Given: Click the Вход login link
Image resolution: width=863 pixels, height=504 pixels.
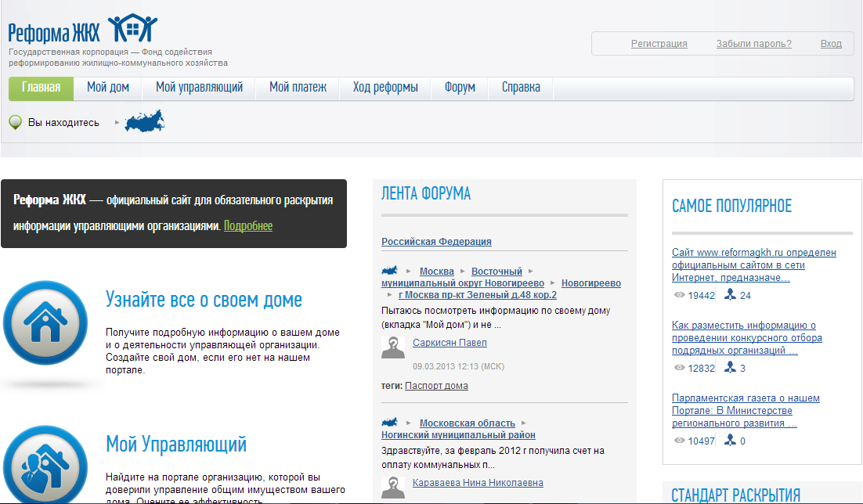Looking at the screenshot, I should pyautogui.click(x=831, y=44).
